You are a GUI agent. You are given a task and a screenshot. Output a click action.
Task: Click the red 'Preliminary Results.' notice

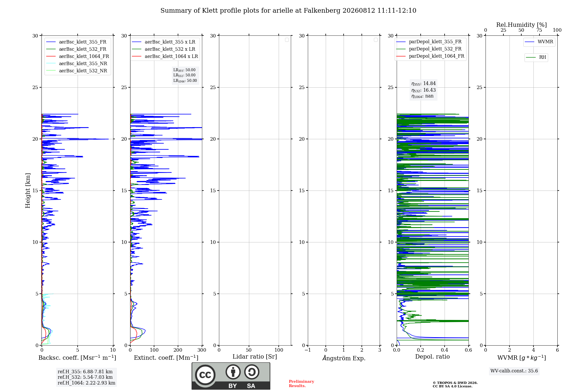[x=301, y=384]
